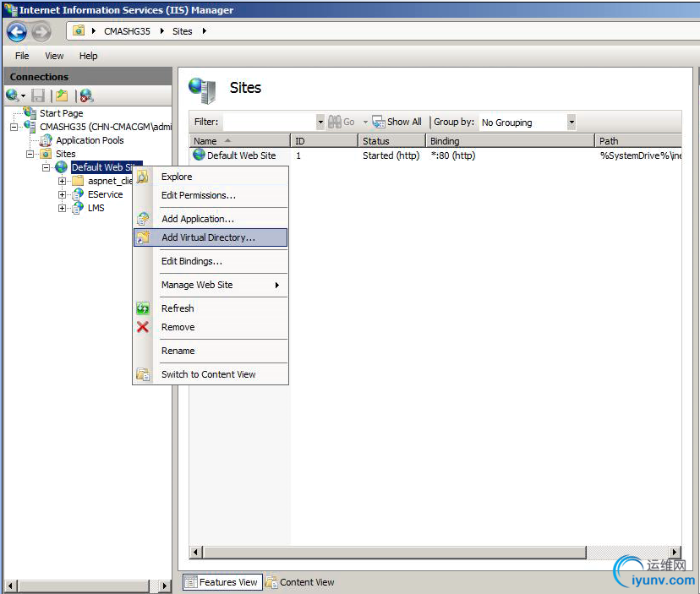Image resolution: width=700 pixels, height=594 pixels.
Task: Open the View menu
Action: click(x=54, y=56)
